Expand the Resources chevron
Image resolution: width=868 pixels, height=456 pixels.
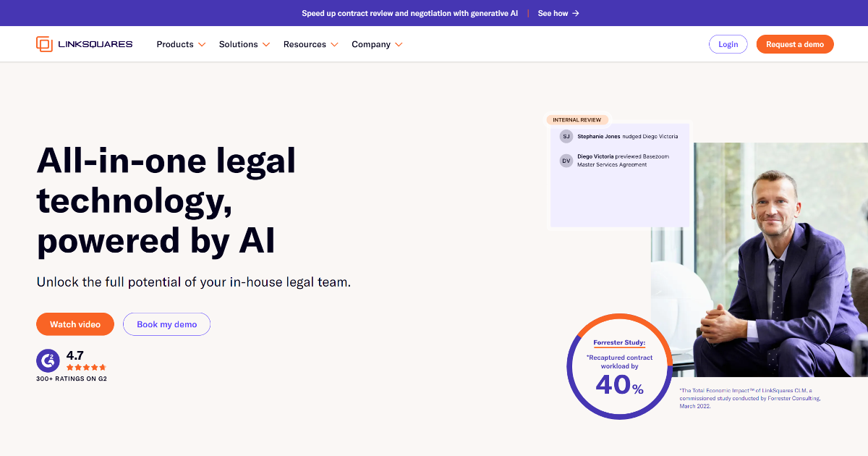pyautogui.click(x=334, y=45)
